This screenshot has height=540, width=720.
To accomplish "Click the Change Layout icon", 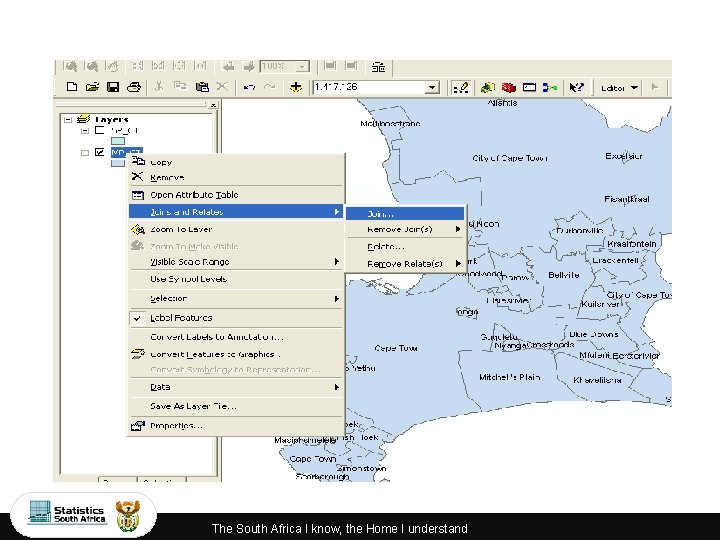I will point(378,67).
